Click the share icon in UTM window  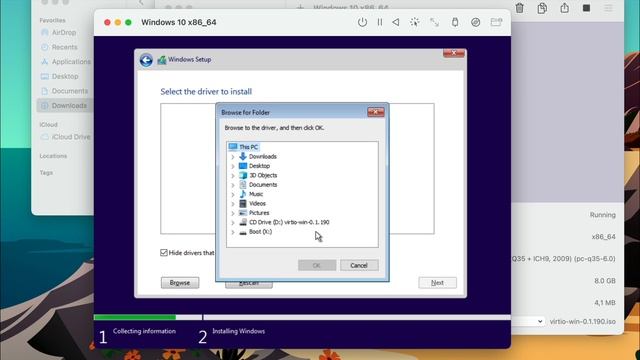[564, 8]
